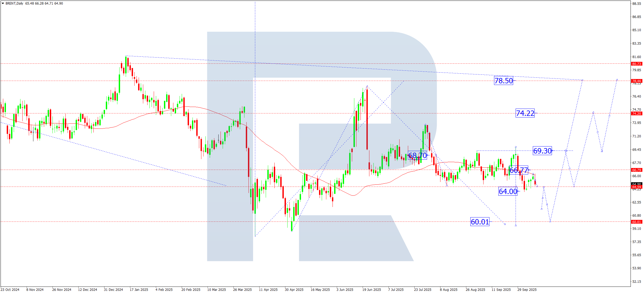Open the BRENT symbol dropdown triangle
Image resolution: width=644 pixels, height=293 pixels.
click(x=3, y=3)
